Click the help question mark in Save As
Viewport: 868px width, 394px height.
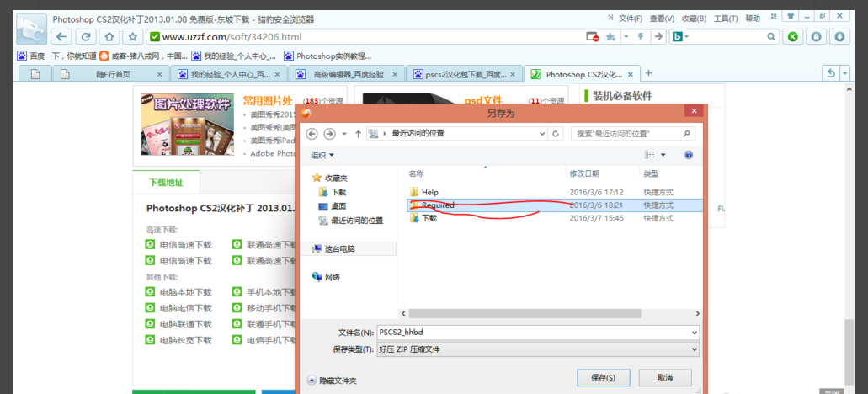689,155
